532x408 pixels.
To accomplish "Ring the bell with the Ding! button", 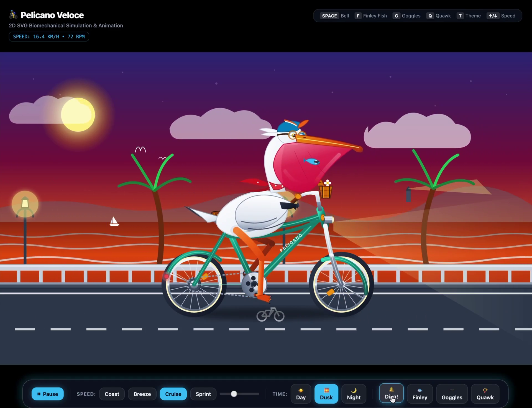I will tap(391, 394).
